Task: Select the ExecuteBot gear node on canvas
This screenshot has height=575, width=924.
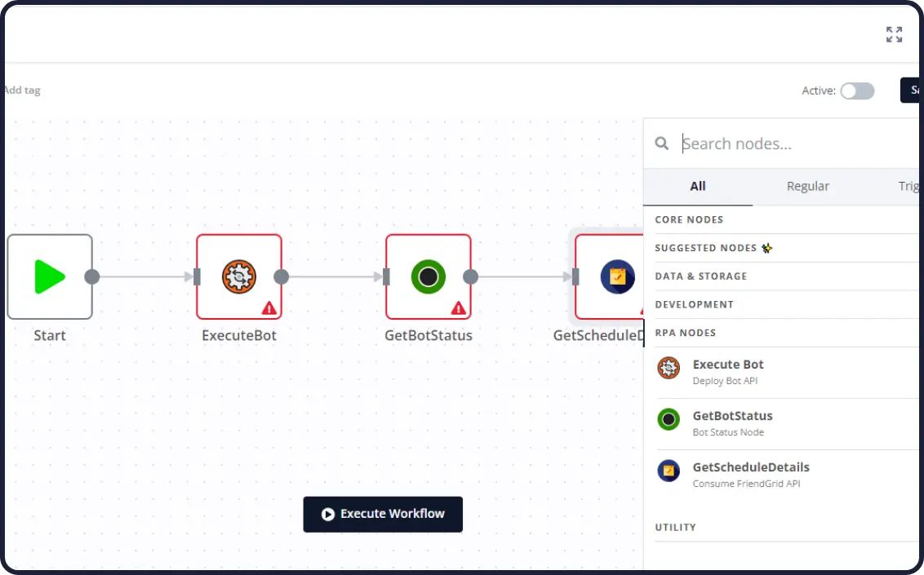Action: coord(238,276)
